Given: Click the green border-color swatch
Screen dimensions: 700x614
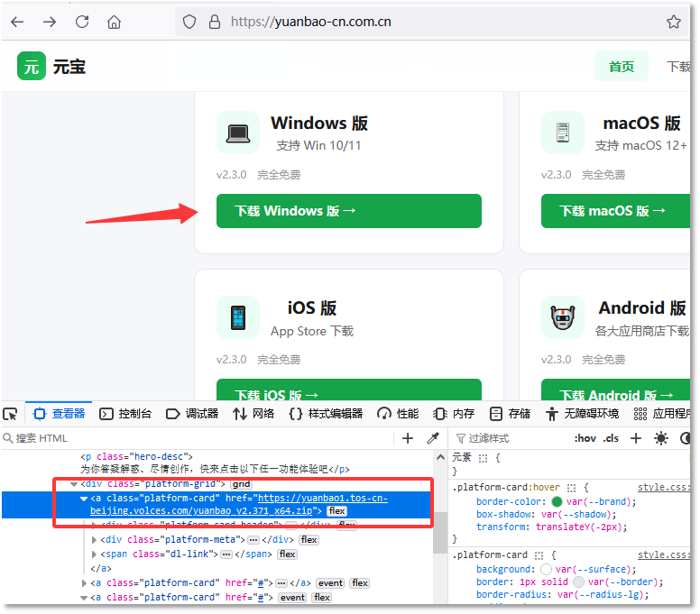Looking at the screenshot, I should click(557, 502).
